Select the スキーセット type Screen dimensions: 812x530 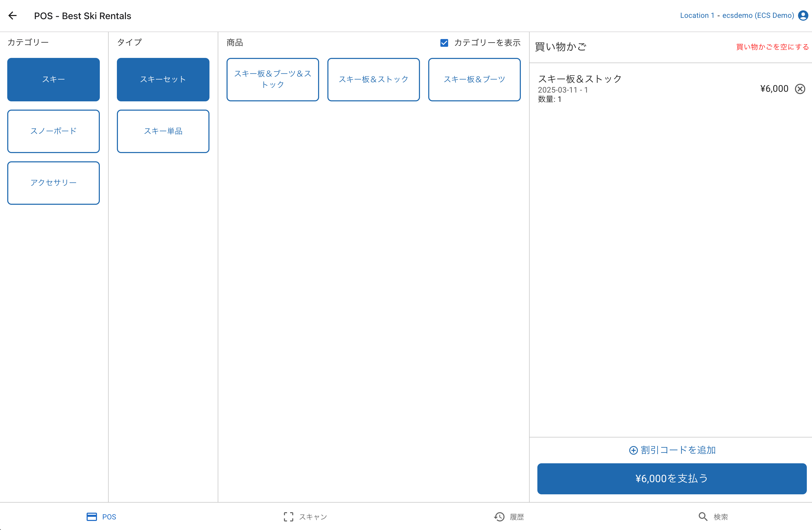[163, 79]
